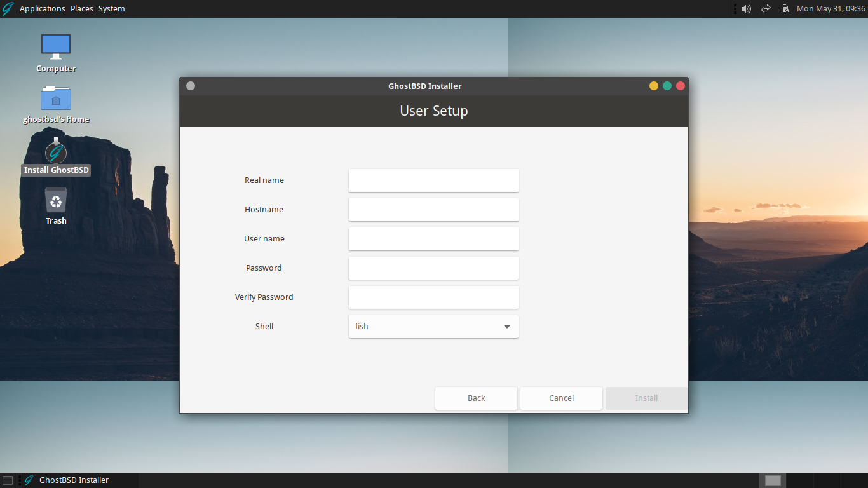The image size is (868, 488).
Task: Click the volume speaker icon in the top panel
Action: pyautogui.click(x=747, y=9)
